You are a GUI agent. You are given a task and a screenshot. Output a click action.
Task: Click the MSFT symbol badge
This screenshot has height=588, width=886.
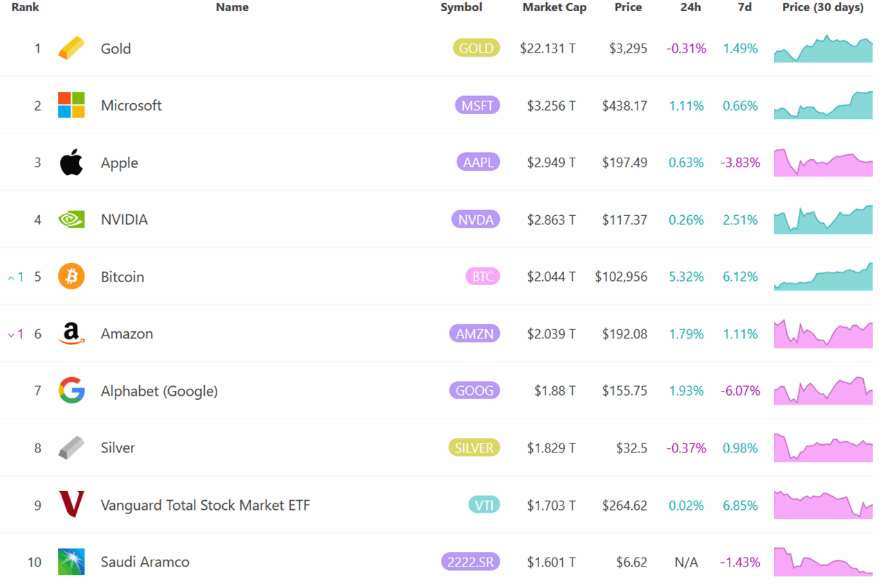(478, 105)
